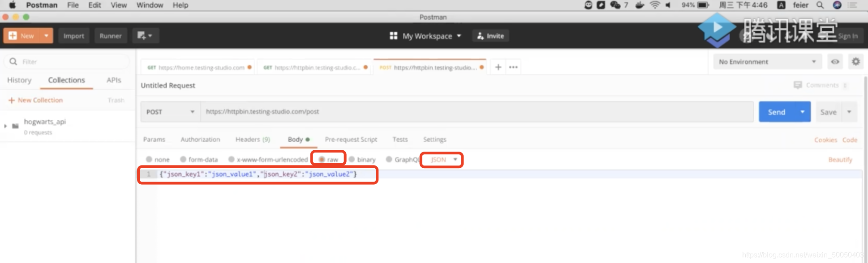The height and width of the screenshot is (263, 868).
Task: Select the GraphQL radio button
Action: coord(389,159)
